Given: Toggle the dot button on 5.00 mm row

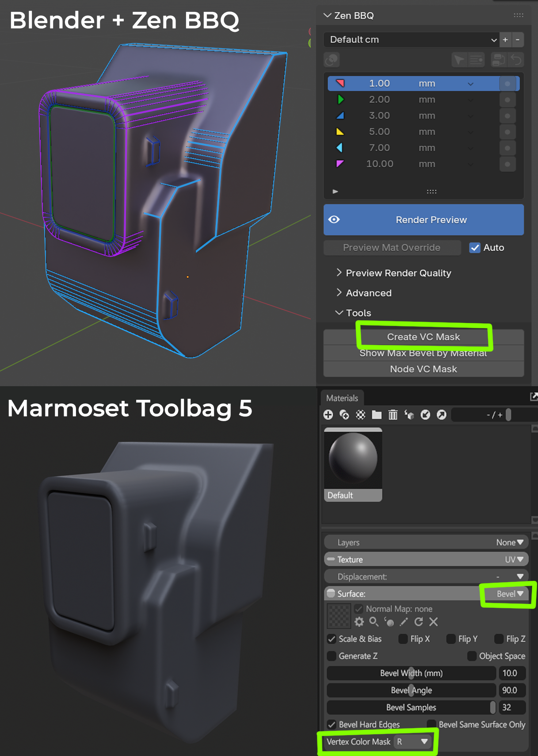Looking at the screenshot, I should click(x=507, y=132).
